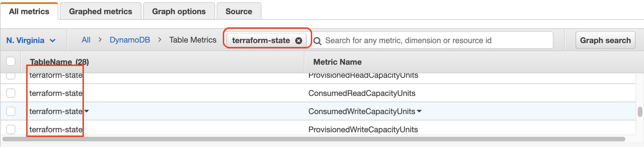Screen dimensions: 644x147
Task: Select the ConsumedReadCapacityUnits metric name
Action: click(362, 93)
